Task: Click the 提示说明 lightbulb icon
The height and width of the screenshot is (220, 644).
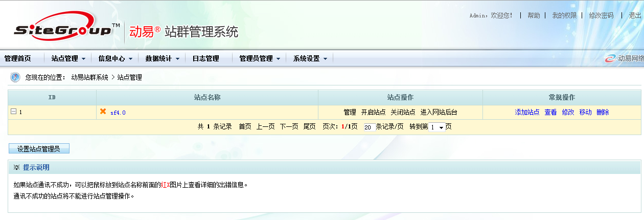Action: point(16,167)
